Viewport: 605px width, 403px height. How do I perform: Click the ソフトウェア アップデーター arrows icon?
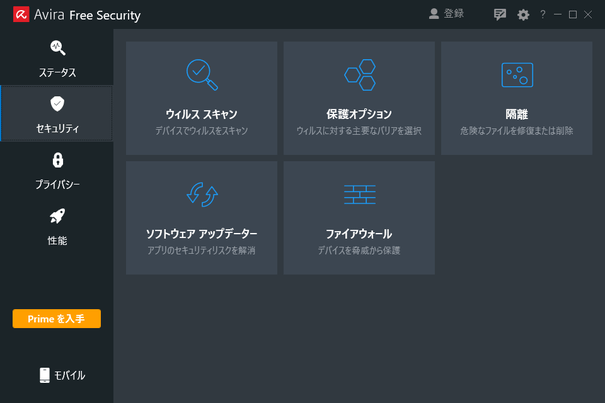click(x=202, y=195)
